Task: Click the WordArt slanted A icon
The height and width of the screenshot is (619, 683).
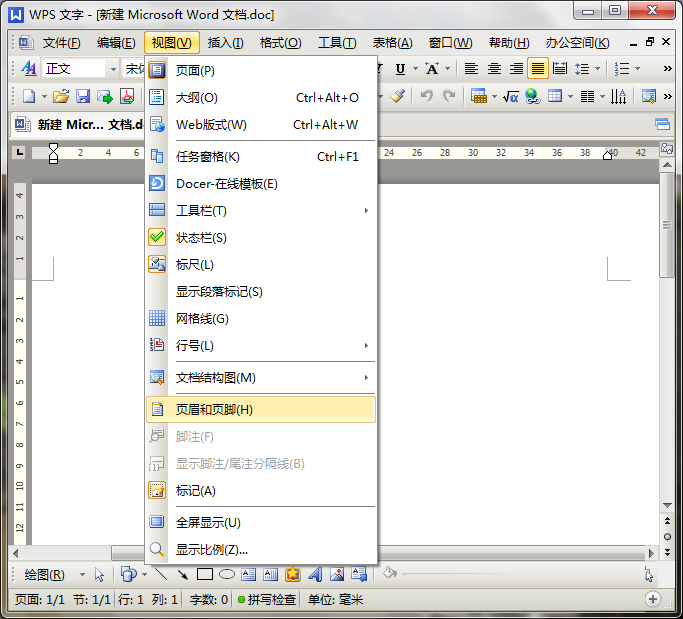Action: (315, 574)
